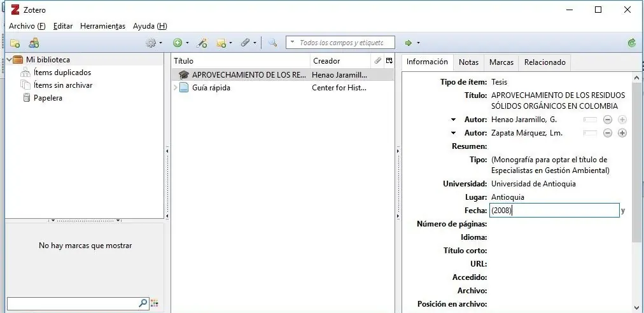Image resolution: width=644 pixels, height=313 pixels.
Task: Click the Sync with Zotero server icon
Action: pos(632,43)
